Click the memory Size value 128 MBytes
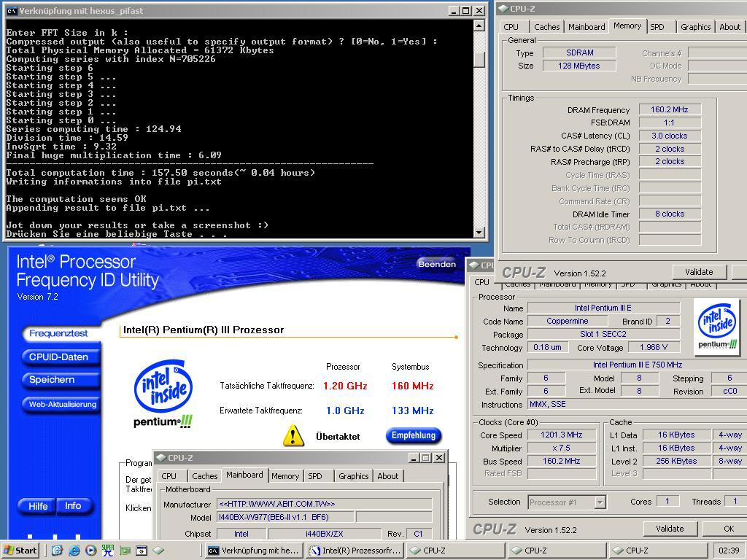The image size is (747, 560). pyautogui.click(x=578, y=66)
